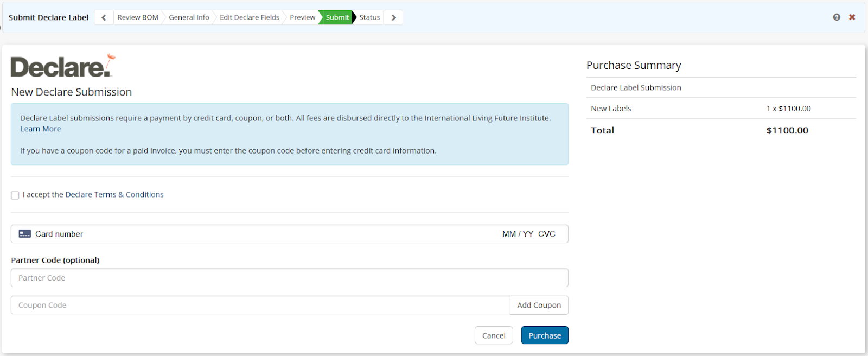Click the Total label
This screenshot has height=356, width=868.
click(x=602, y=130)
